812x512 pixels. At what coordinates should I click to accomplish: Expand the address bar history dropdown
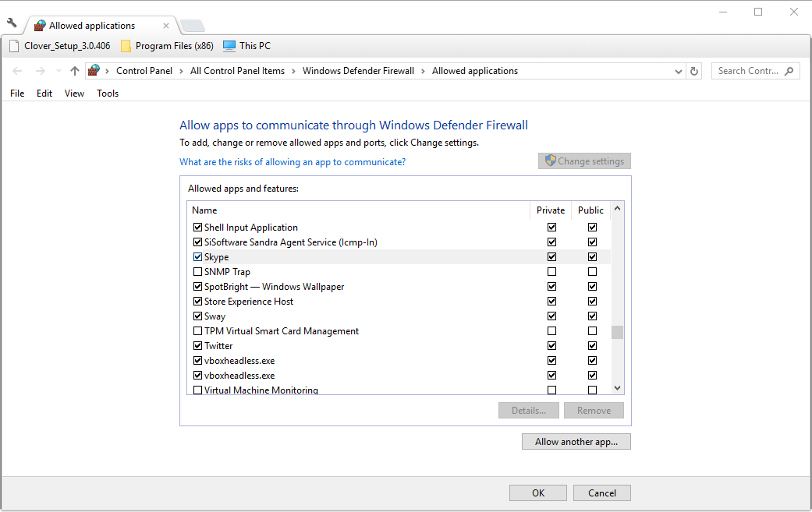pyautogui.click(x=679, y=72)
